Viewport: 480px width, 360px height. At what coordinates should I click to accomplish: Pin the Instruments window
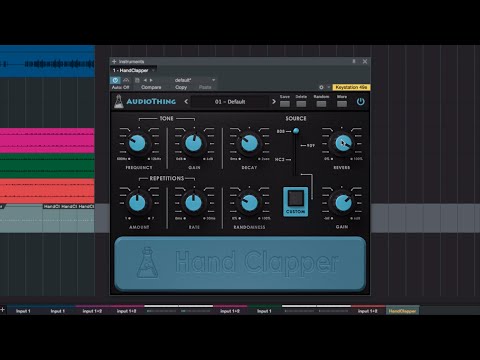tap(354, 61)
